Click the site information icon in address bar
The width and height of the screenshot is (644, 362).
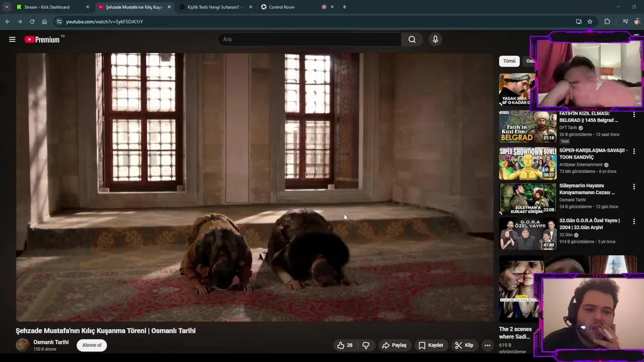[x=59, y=22]
